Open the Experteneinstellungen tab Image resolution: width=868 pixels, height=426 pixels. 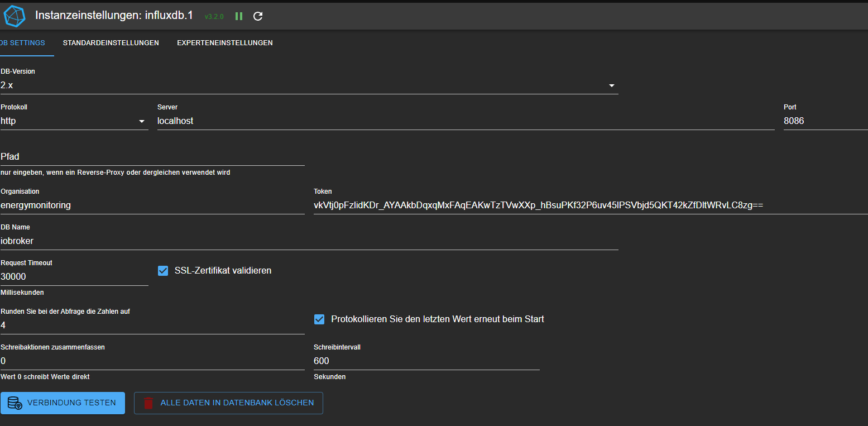click(225, 43)
